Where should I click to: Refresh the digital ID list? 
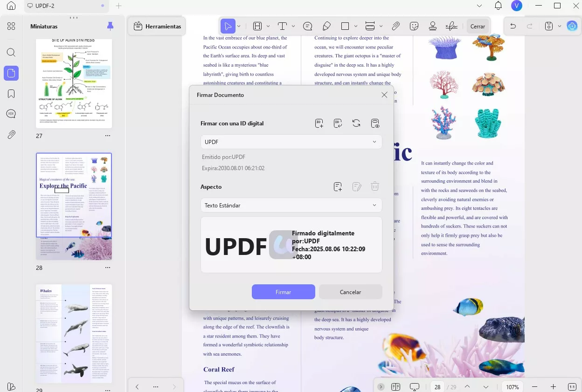coord(356,124)
